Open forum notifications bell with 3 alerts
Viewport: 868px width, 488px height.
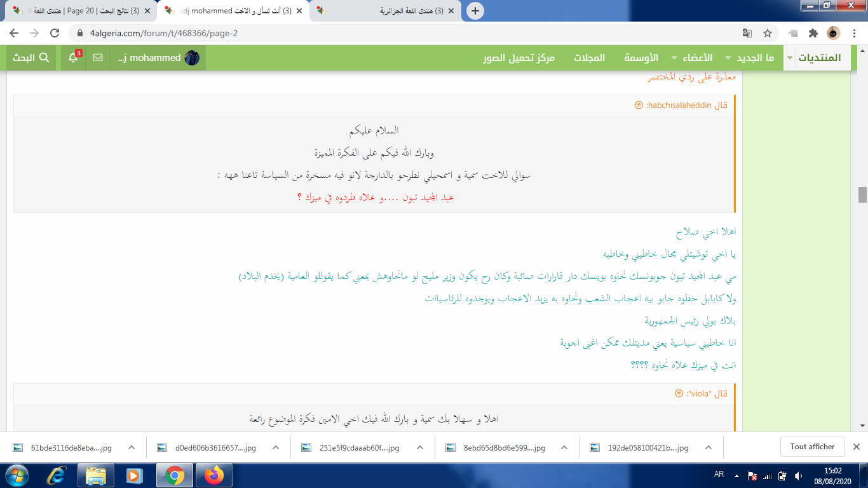74,58
